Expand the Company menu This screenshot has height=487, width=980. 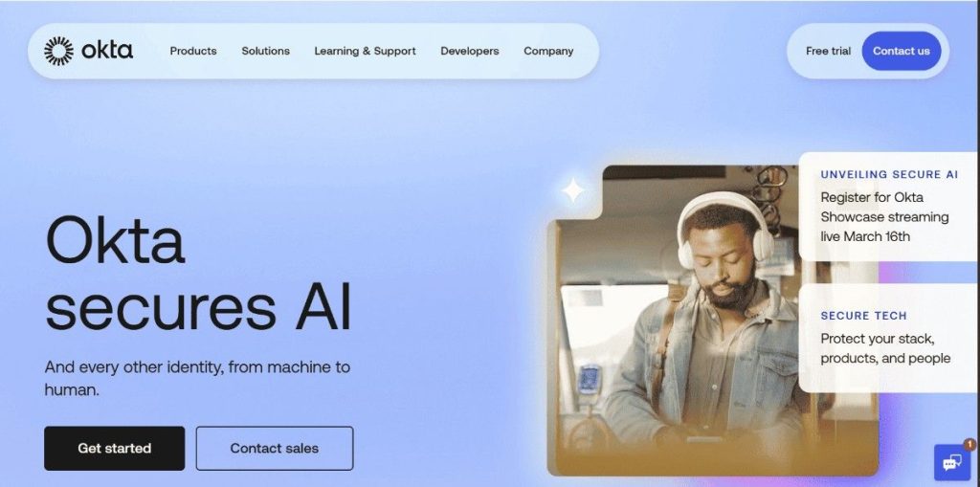pos(548,52)
